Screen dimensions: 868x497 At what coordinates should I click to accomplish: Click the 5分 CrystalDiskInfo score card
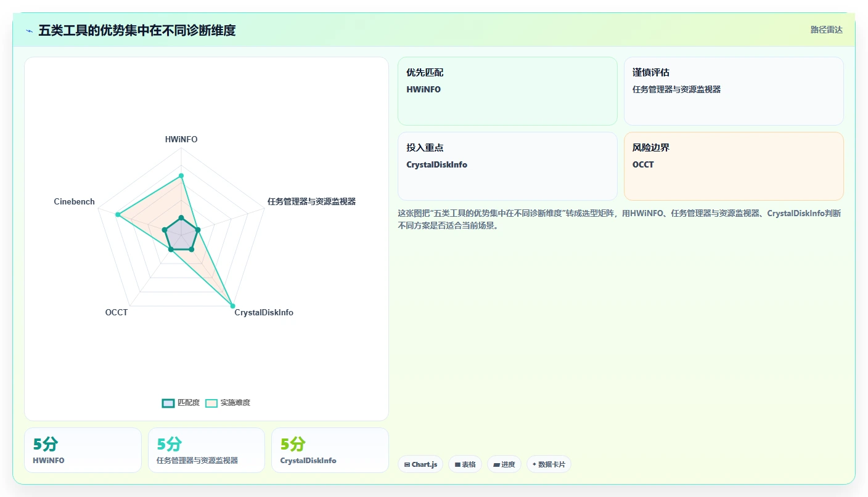click(x=330, y=450)
